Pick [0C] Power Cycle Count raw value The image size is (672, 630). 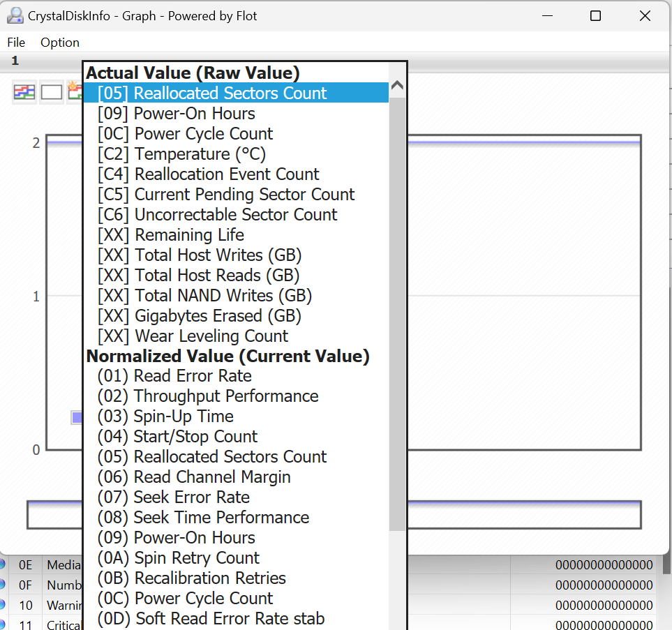click(236, 134)
